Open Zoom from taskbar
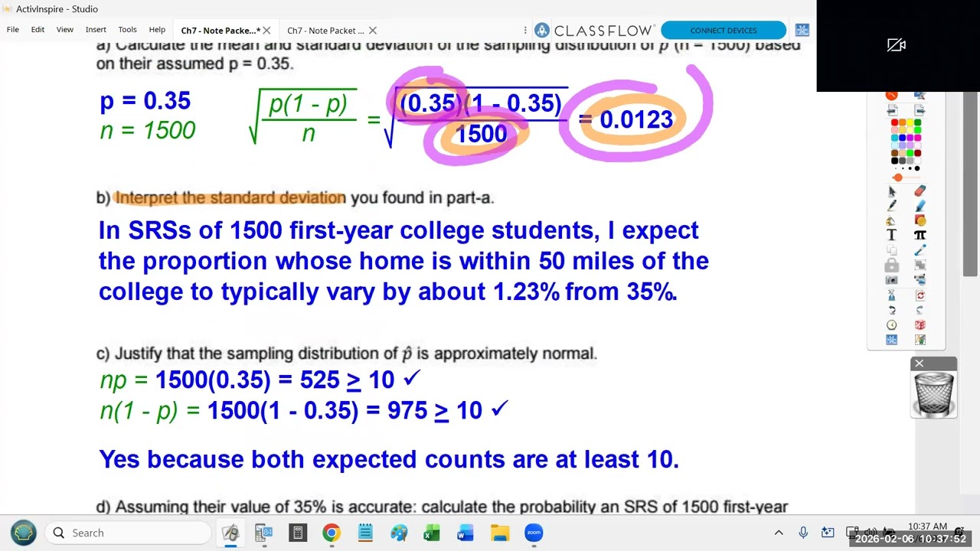The image size is (980, 551). point(534,533)
